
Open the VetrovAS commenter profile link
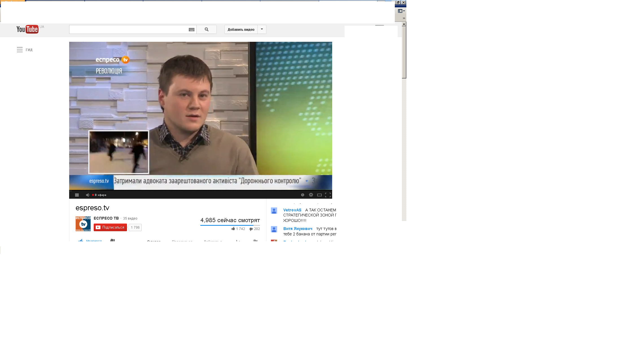click(292, 210)
